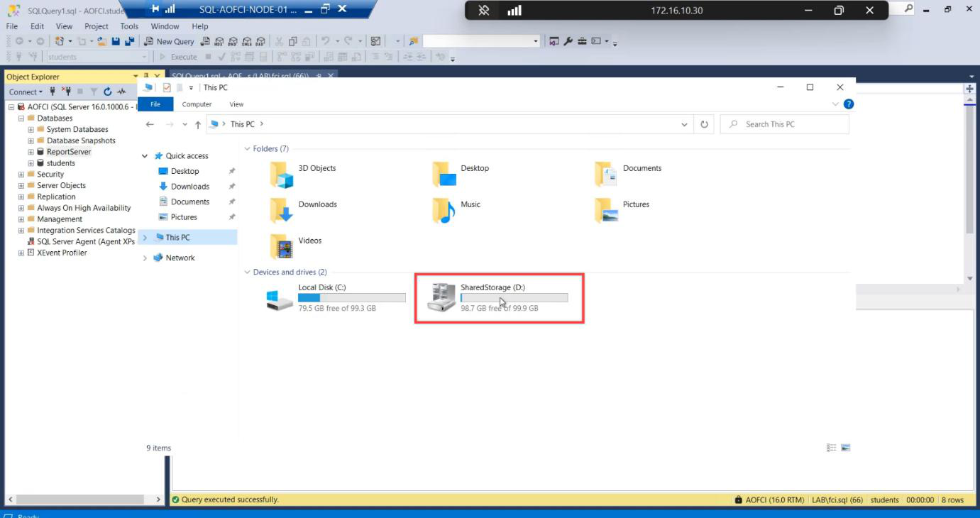The image size is (980, 518).
Task: Switch to the large icons view button
Action: pyautogui.click(x=845, y=448)
